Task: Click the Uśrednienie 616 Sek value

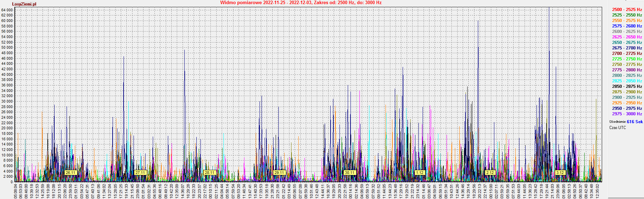Action: (634, 122)
